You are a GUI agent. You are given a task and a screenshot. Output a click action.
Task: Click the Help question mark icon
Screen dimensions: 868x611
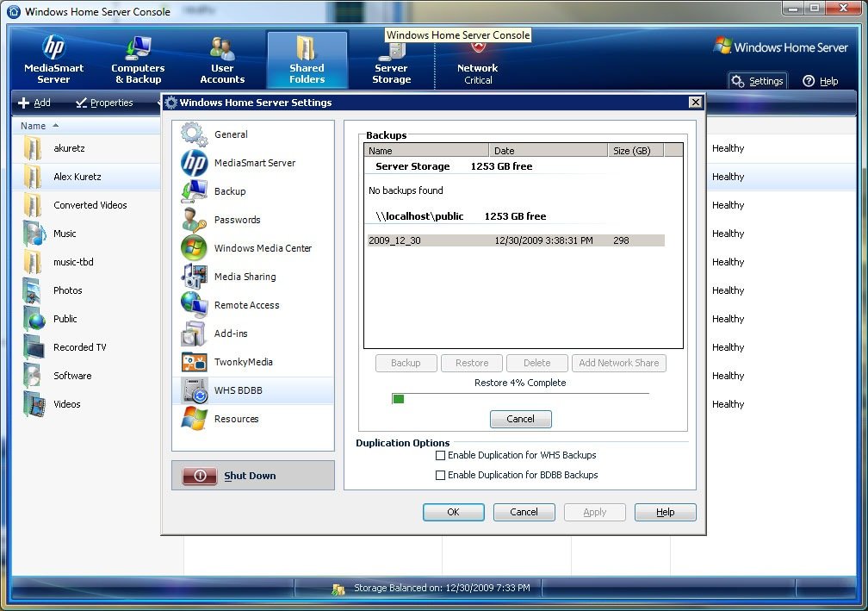click(x=809, y=81)
